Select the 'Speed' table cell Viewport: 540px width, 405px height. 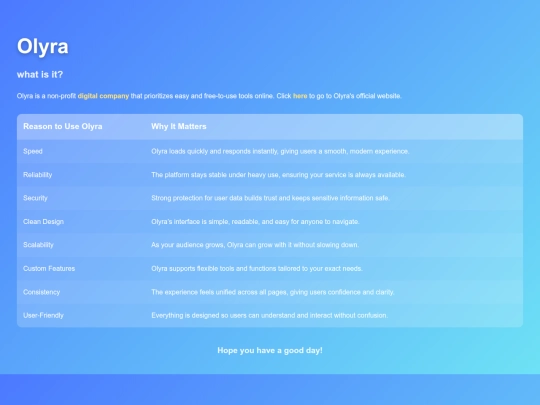click(x=81, y=151)
